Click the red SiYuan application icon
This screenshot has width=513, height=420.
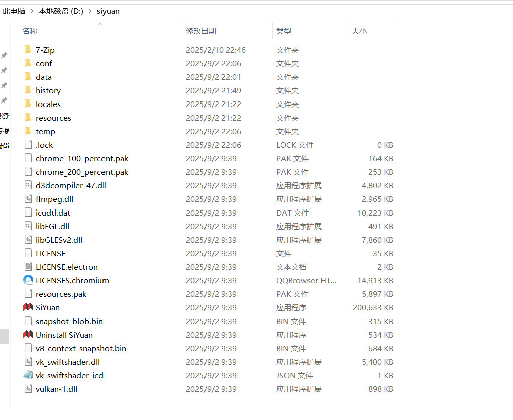pyautogui.click(x=28, y=307)
